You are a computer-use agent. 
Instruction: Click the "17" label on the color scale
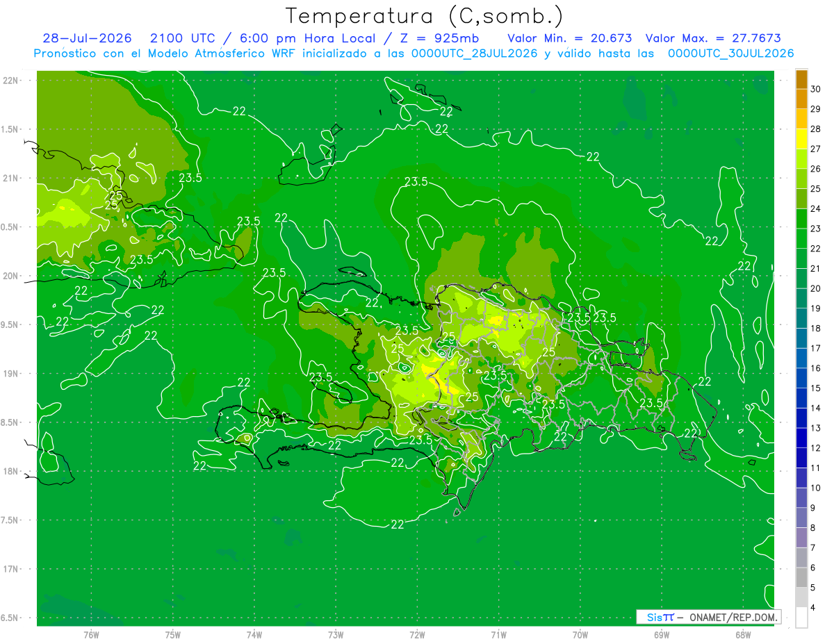[x=816, y=348]
